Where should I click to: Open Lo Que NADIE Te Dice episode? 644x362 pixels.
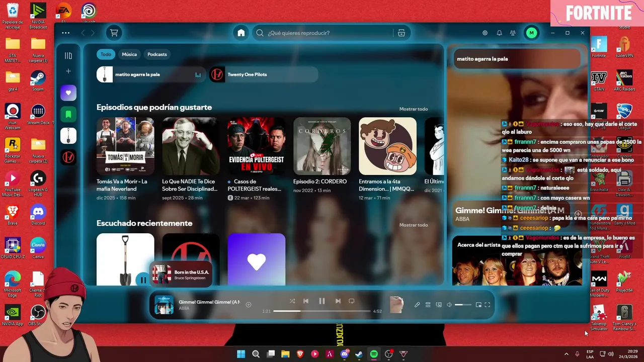point(191,160)
